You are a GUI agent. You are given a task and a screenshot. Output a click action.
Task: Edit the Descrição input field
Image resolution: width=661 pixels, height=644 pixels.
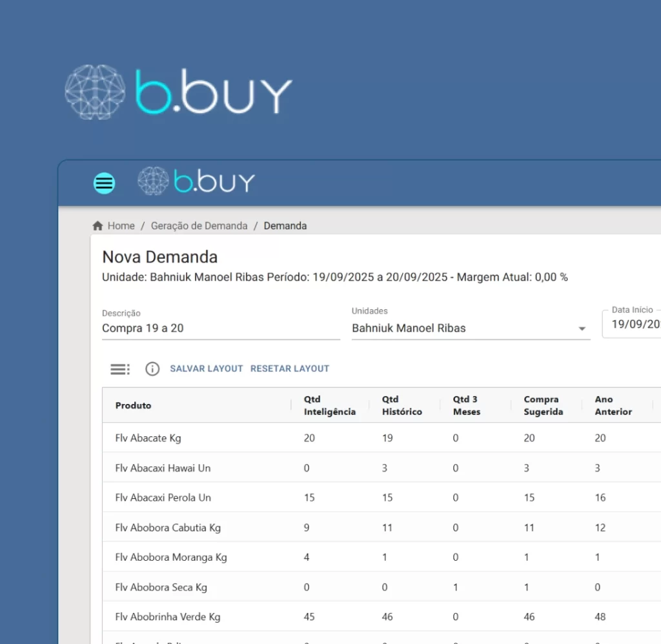220,328
